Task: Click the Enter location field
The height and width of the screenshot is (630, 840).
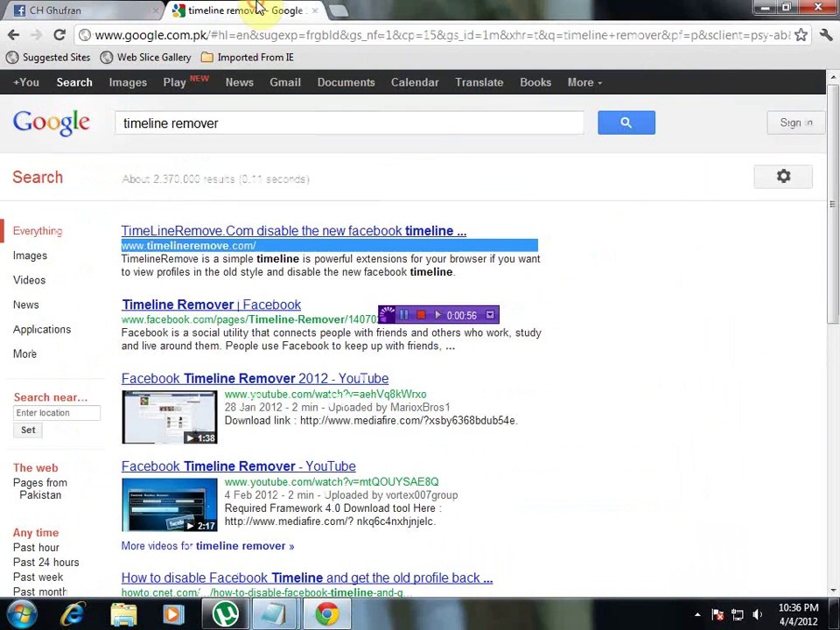Action: [x=57, y=413]
